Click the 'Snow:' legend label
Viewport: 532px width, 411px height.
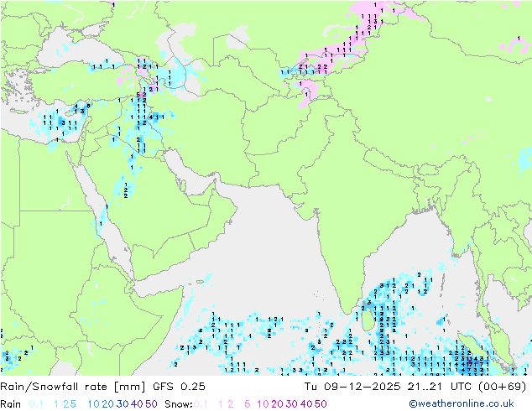coord(179,404)
